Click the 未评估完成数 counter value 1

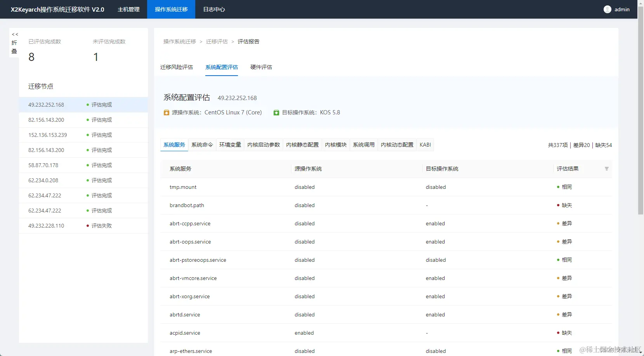pos(96,57)
